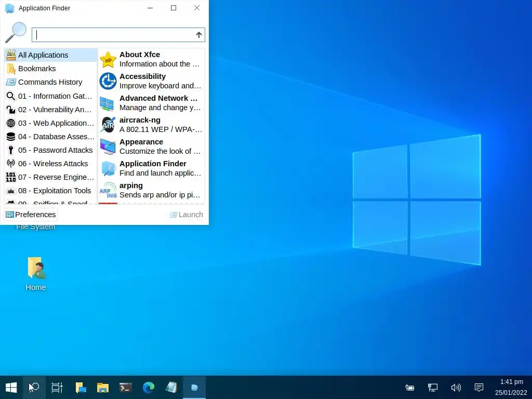The image size is (532, 399).
Task: Click the Appearance monitor icon
Action: point(108,147)
